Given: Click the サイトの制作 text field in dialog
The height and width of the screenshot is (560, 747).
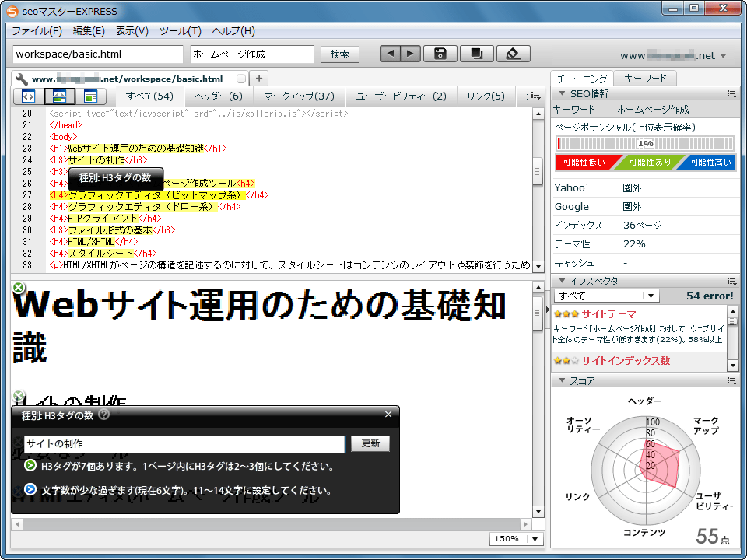Looking at the screenshot, I should tap(184, 444).
